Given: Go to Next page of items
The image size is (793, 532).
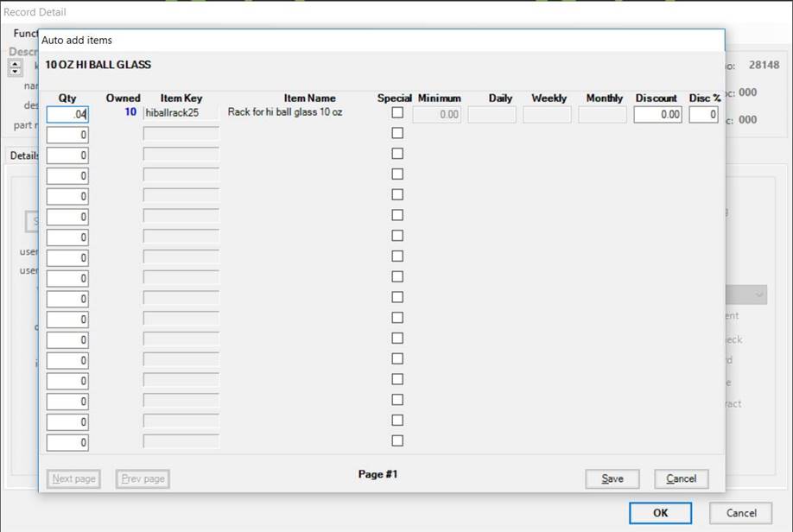Looking at the screenshot, I should [73, 478].
